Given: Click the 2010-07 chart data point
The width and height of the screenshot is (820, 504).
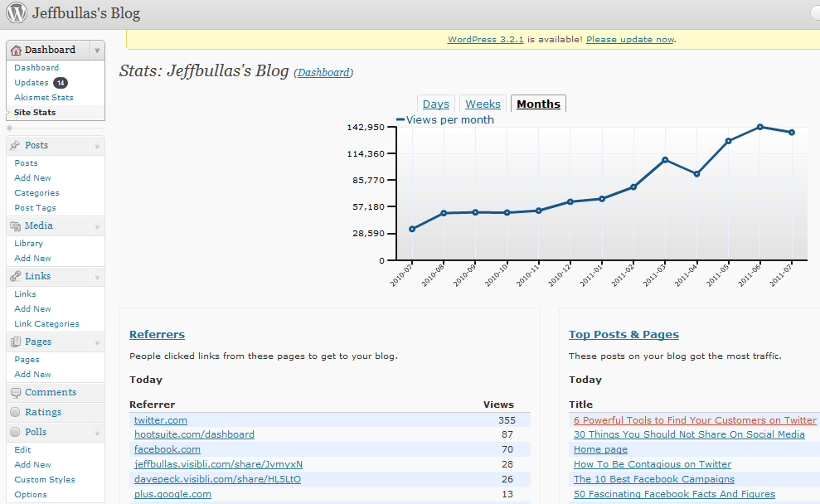Looking at the screenshot, I should (x=412, y=229).
